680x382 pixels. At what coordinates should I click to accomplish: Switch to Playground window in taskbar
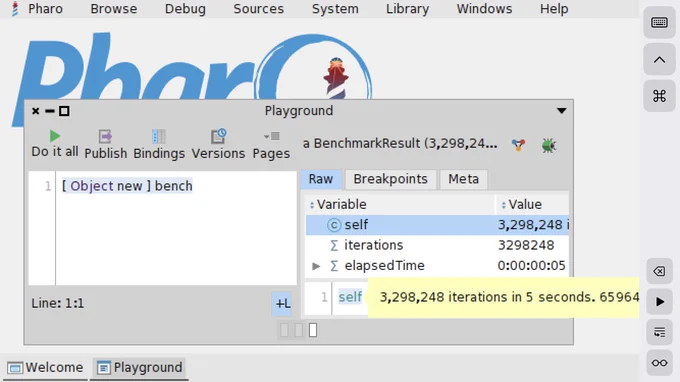pyautogui.click(x=139, y=368)
